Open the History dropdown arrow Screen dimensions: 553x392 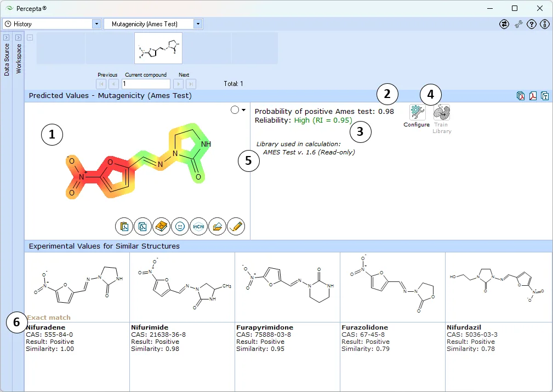point(96,24)
